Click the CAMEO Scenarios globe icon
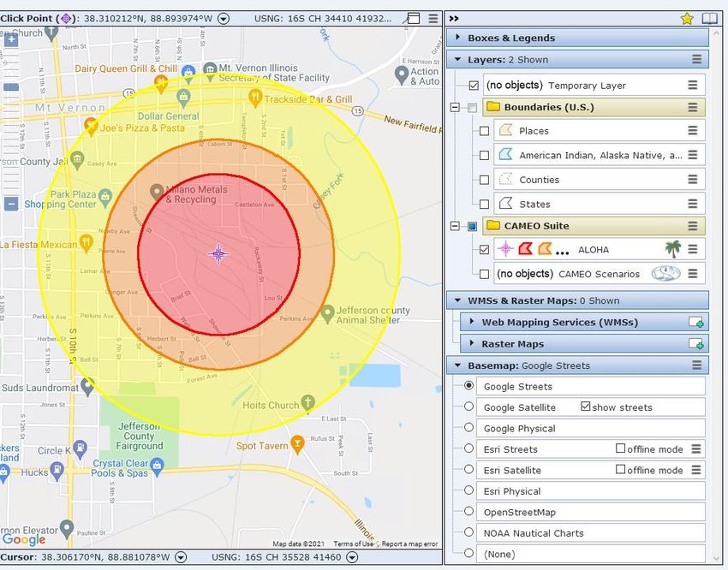This screenshot has width=728, height=570. pyautogui.click(x=665, y=274)
